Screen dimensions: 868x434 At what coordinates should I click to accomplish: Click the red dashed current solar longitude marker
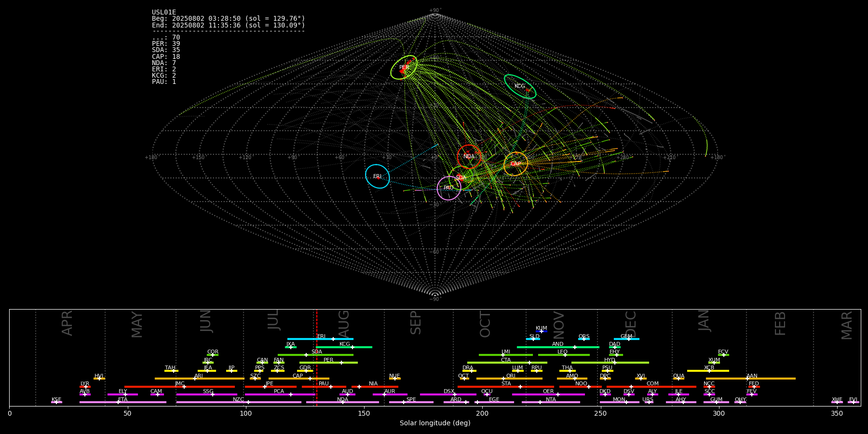click(x=316, y=357)
